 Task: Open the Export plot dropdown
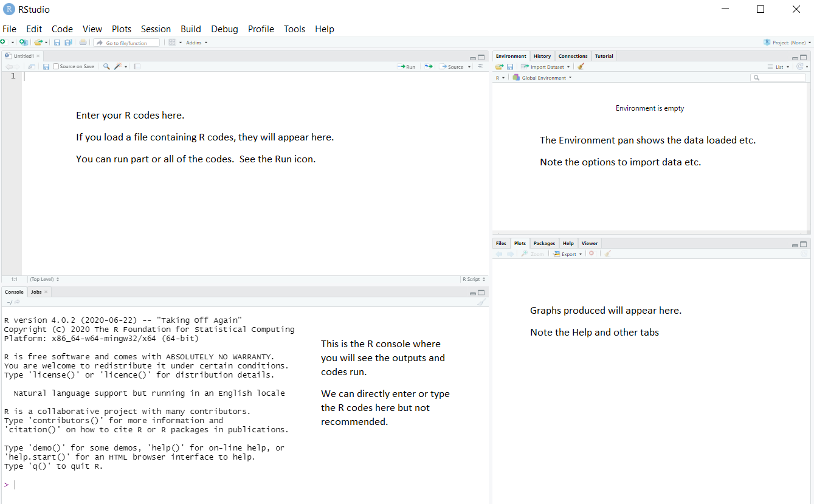(x=567, y=254)
